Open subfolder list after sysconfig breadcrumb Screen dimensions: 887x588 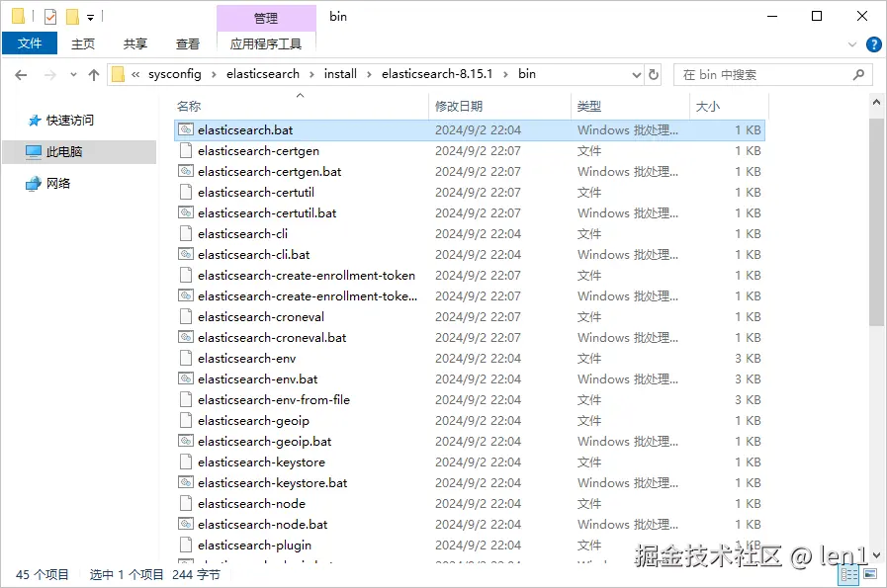click(x=214, y=74)
